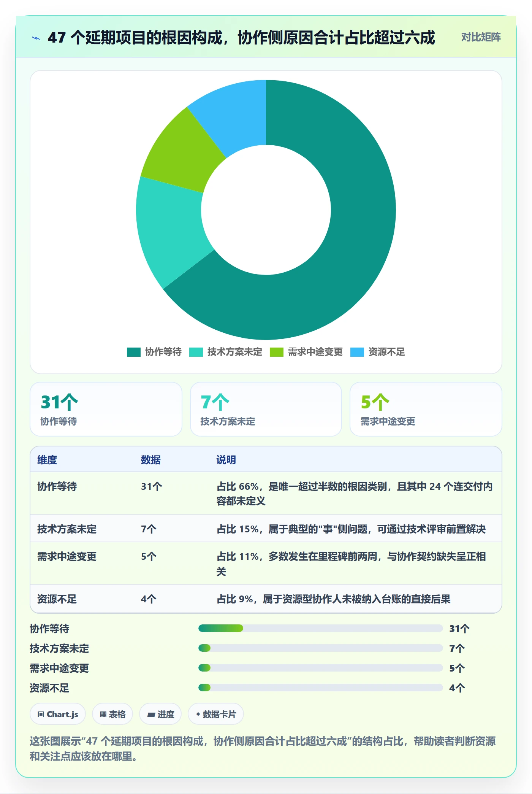Select the 数据卡片 tag chip

click(x=216, y=714)
